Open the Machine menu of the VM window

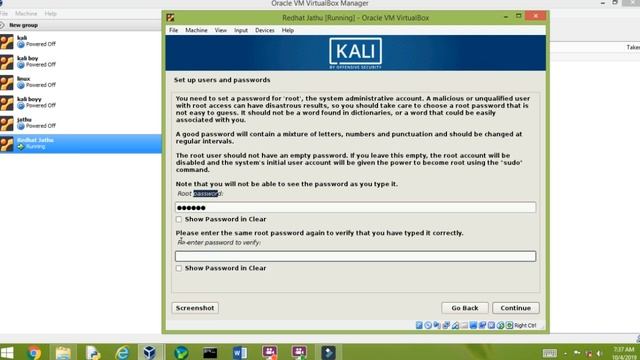[x=196, y=30]
